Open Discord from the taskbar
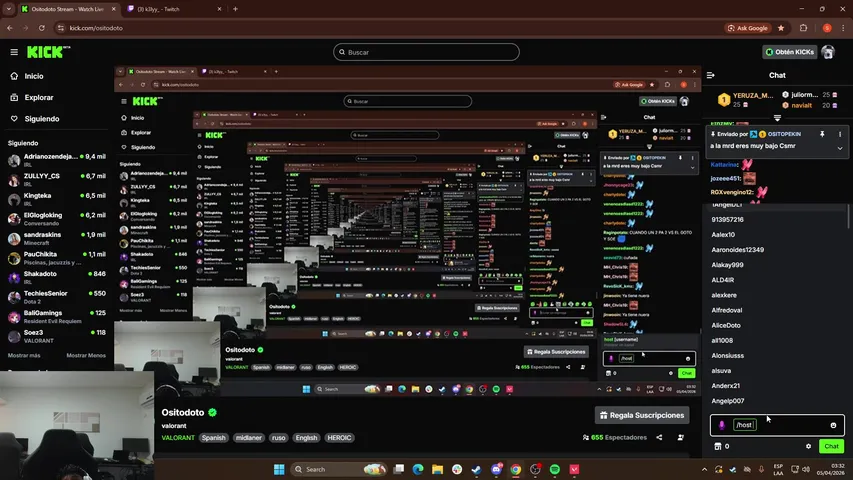853x480 pixels. tap(496, 469)
